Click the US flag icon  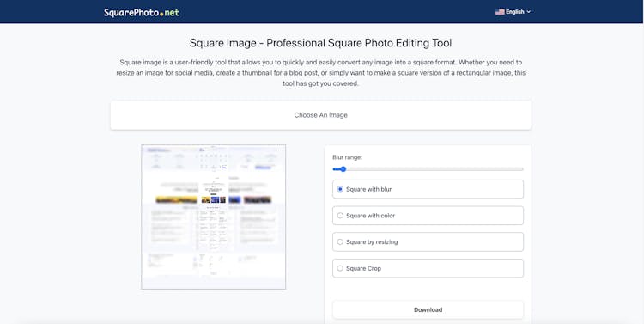pos(500,12)
